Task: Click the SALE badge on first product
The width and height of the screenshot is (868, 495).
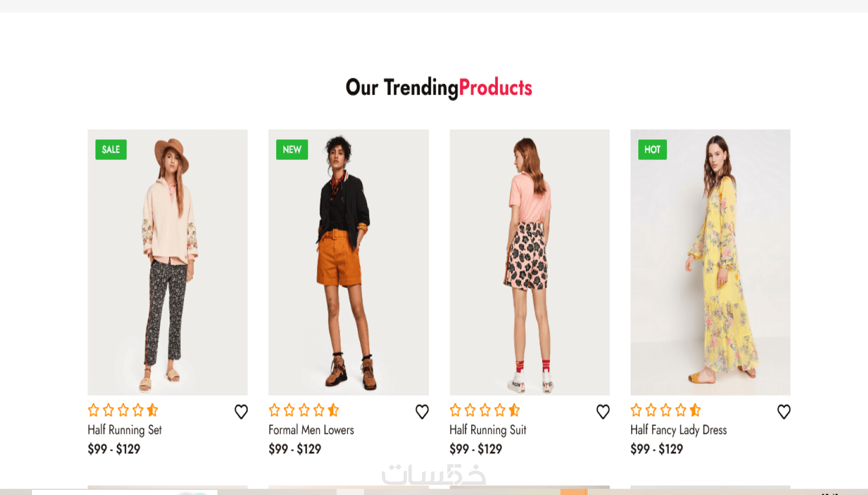Action: tap(111, 150)
